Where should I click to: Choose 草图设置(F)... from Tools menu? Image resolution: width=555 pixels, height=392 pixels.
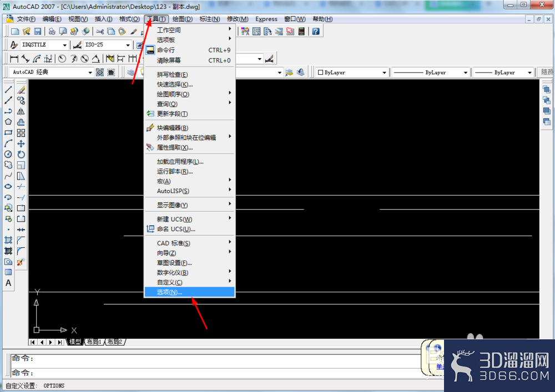click(189, 263)
